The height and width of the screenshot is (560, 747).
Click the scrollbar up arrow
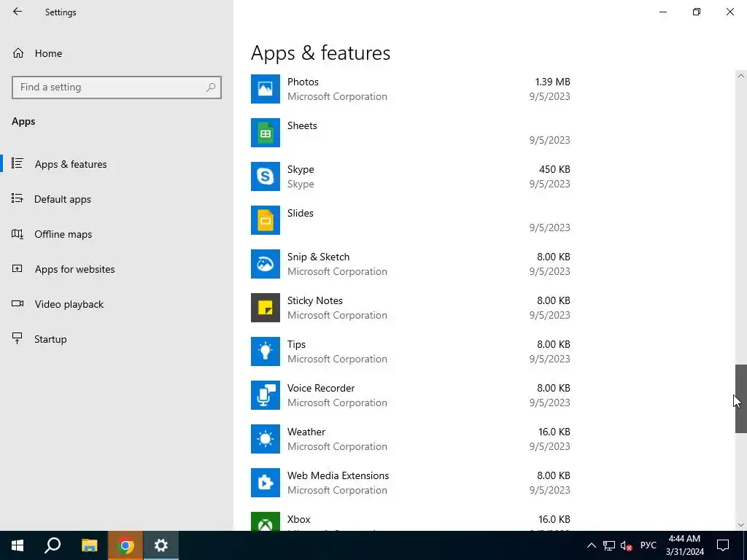click(741, 76)
